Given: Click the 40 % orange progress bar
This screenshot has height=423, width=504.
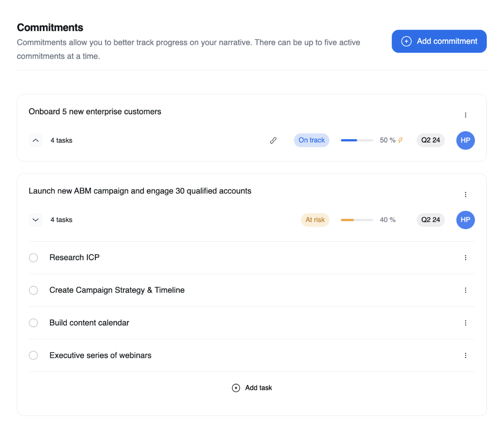Looking at the screenshot, I should pyautogui.click(x=357, y=220).
